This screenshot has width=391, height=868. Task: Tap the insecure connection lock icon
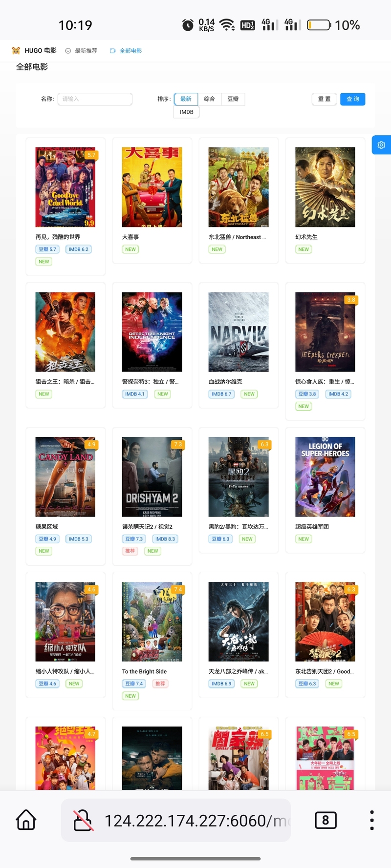click(x=83, y=820)
